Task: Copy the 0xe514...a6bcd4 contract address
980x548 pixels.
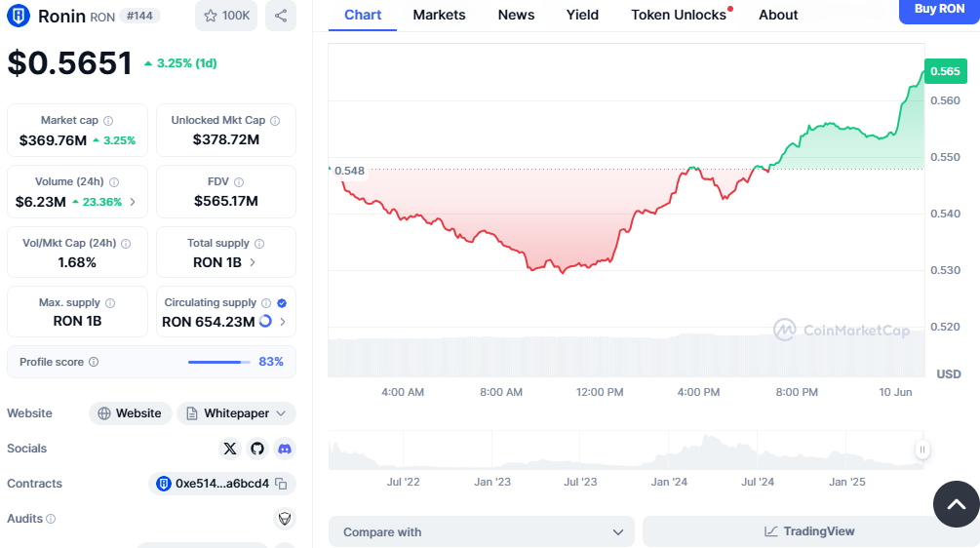Action: click(281, 484)
